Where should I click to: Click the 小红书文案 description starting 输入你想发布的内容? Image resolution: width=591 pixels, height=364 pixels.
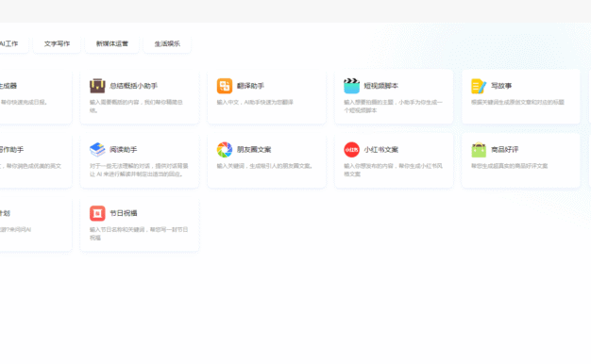point(393,170)
